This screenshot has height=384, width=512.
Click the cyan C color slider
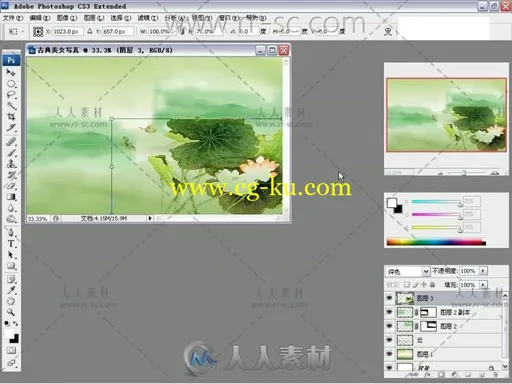click(436, 202)
